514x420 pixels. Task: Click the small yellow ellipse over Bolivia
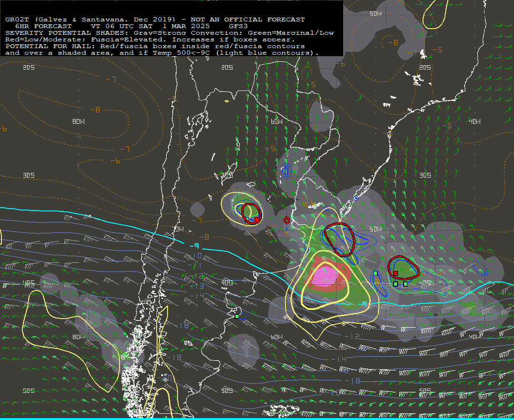point(227,101)
